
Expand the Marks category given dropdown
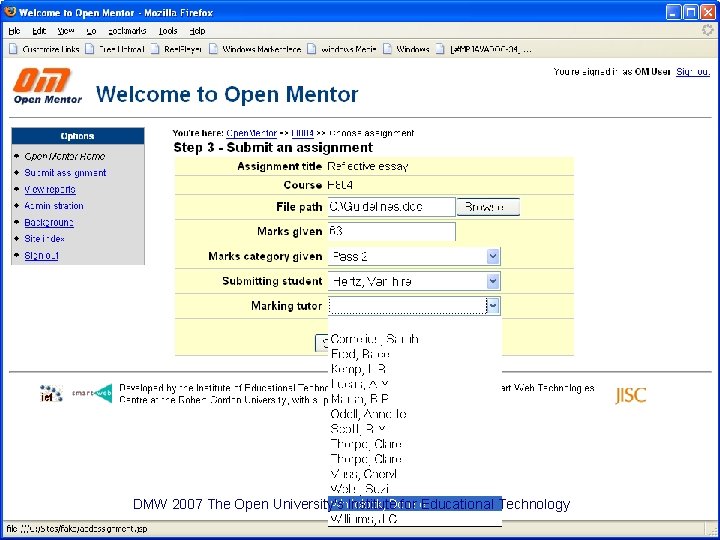click(493, 256)
